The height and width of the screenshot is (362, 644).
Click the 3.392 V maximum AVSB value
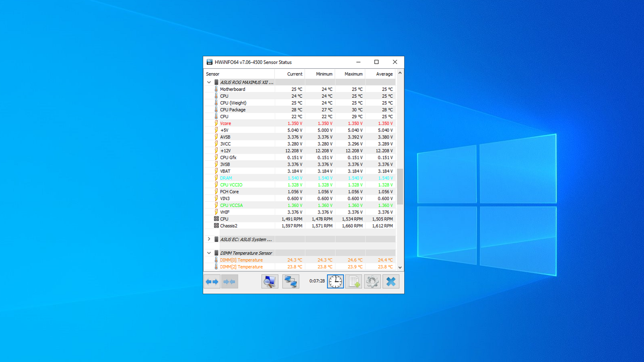pos(355,137)
